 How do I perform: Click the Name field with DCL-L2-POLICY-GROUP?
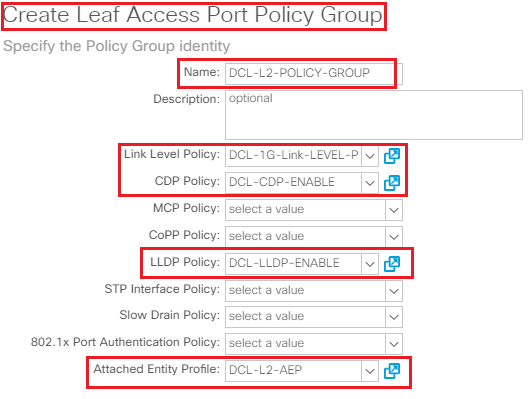point(314,74)
